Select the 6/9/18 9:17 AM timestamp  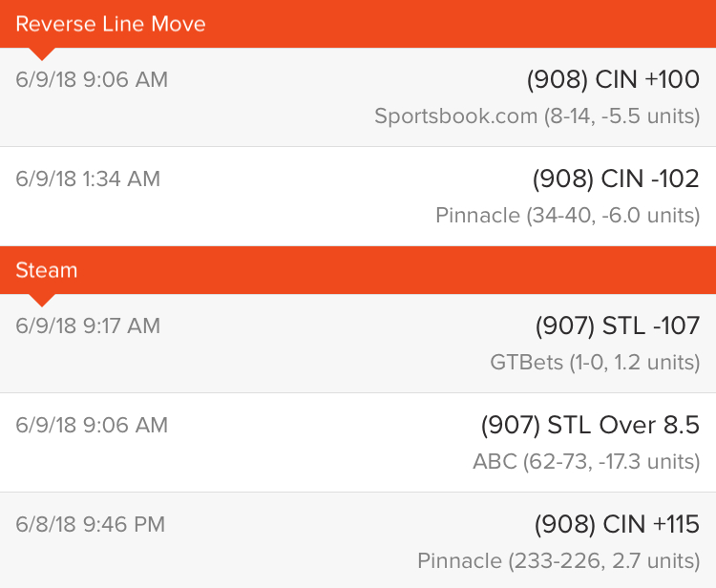tap(88, 326)
